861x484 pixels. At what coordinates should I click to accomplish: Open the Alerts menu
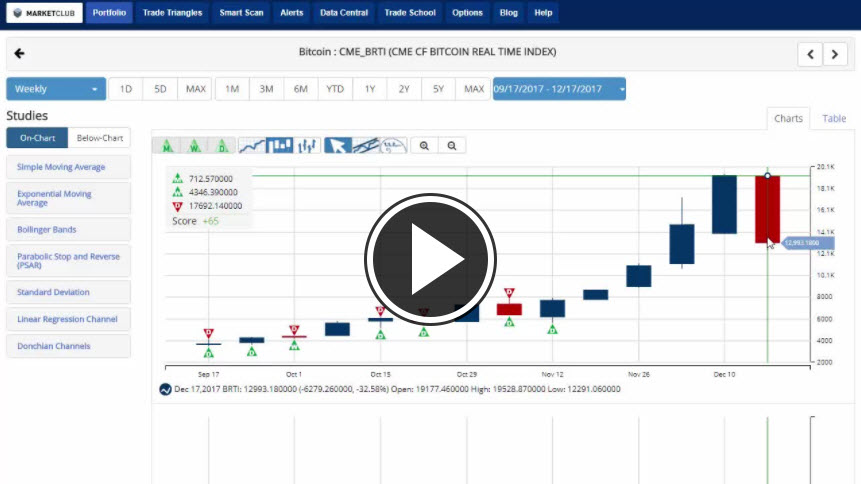[292, 13]
